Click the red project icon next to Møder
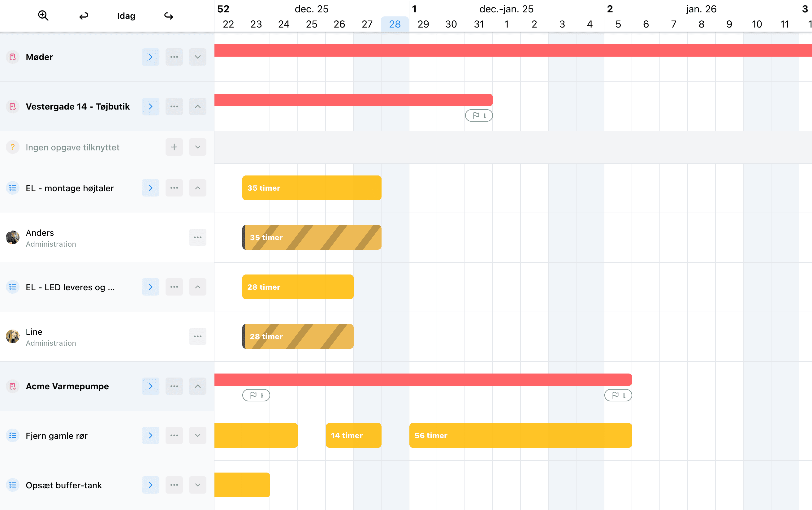This screenshot has height=510, width=812. pyautogui.click(x=13, y=57)
